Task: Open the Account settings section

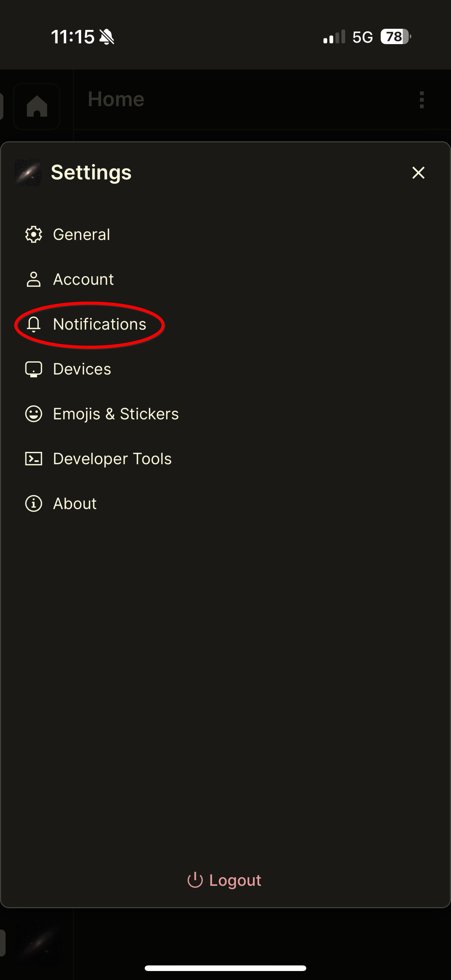Action: (x=83, y=279)
